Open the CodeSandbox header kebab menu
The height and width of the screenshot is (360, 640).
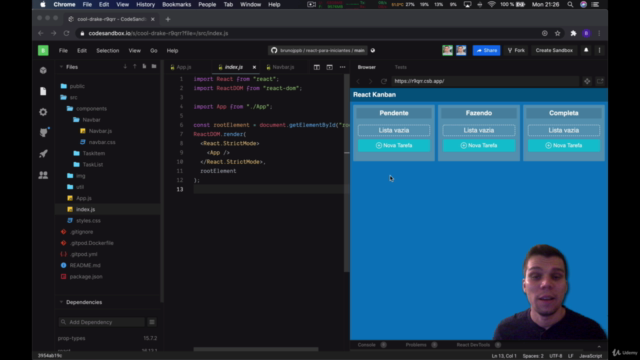[x=600, y=50]
